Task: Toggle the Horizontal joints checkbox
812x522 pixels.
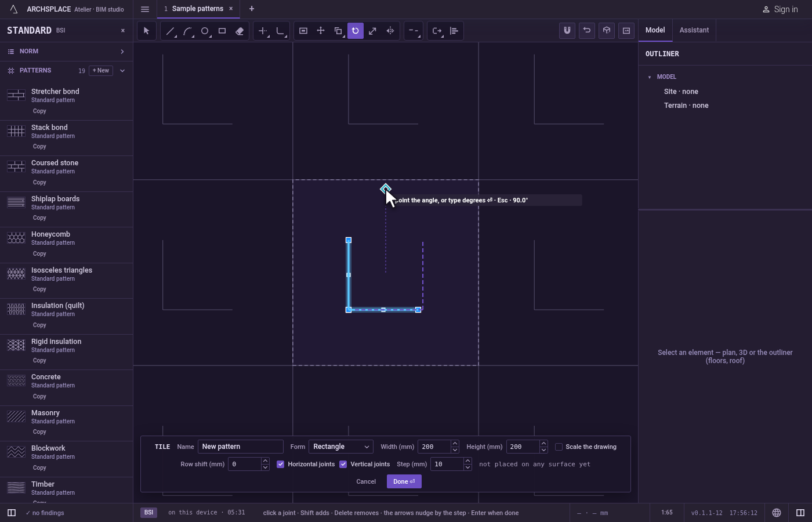Action: [281, 464]
